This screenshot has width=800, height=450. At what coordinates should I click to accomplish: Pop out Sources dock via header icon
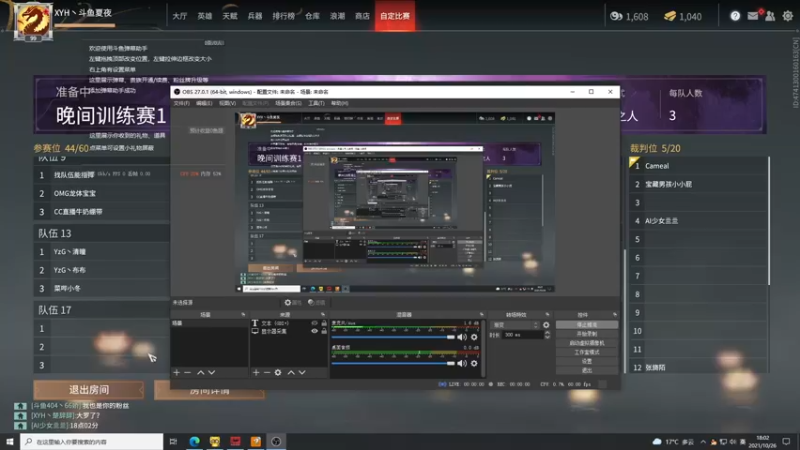coord(322,315)
